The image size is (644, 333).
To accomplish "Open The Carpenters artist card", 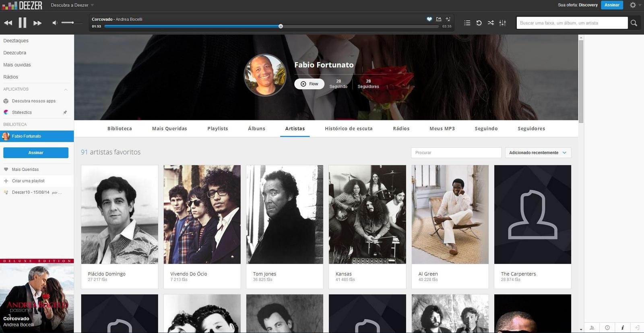I will point(533,227).
